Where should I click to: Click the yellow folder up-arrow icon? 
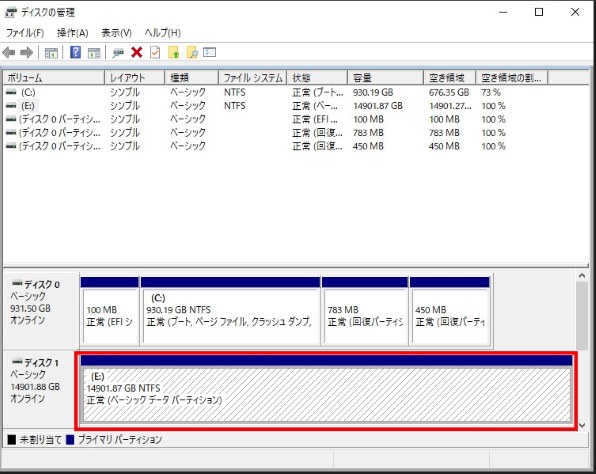[x=173, y=52]
